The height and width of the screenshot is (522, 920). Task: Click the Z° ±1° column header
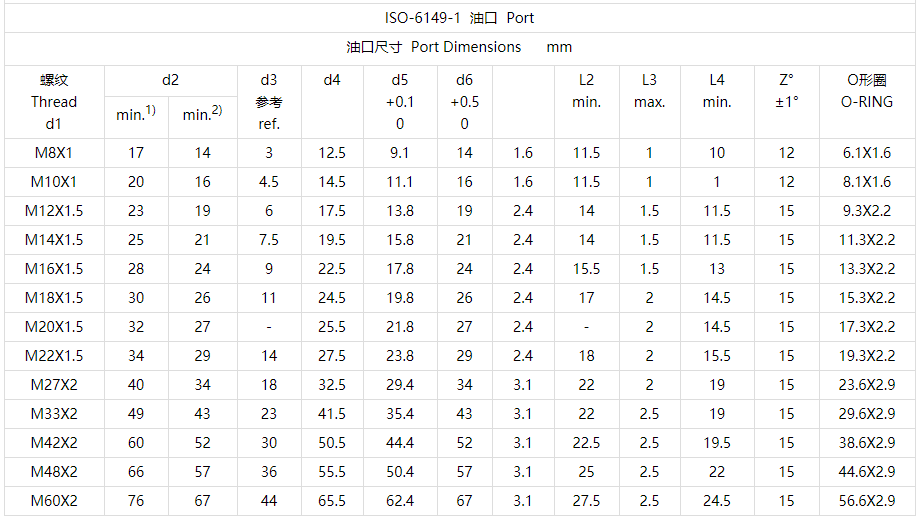[x=787, y=91]
